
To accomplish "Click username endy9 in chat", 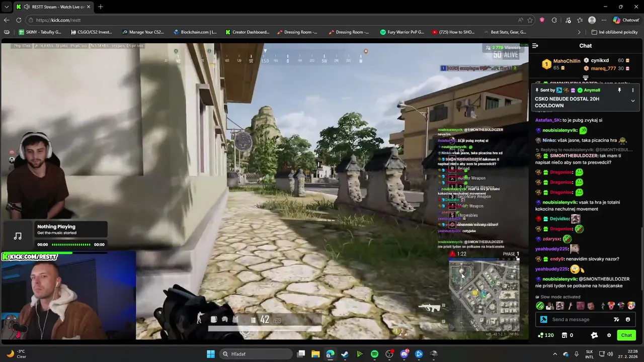I will pos(557,259).
